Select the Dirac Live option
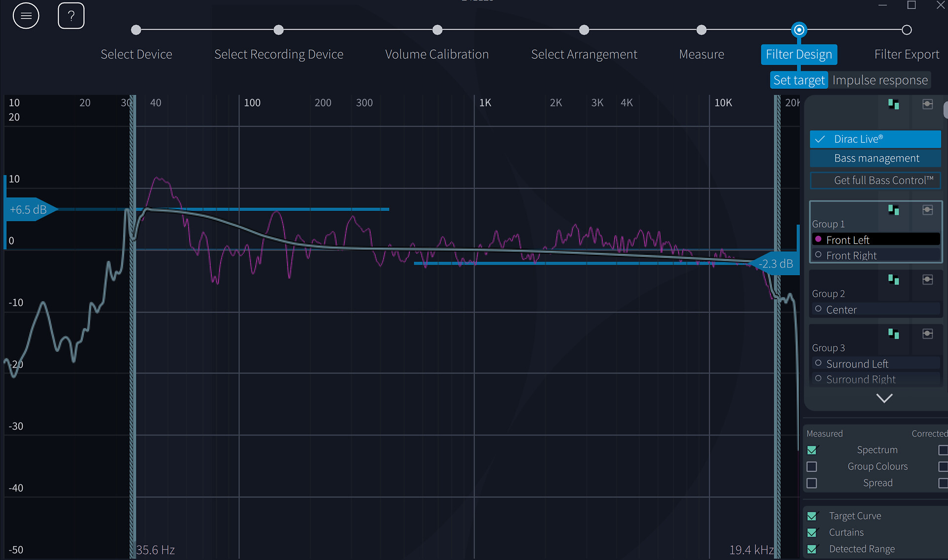 (x=875, y=139)
